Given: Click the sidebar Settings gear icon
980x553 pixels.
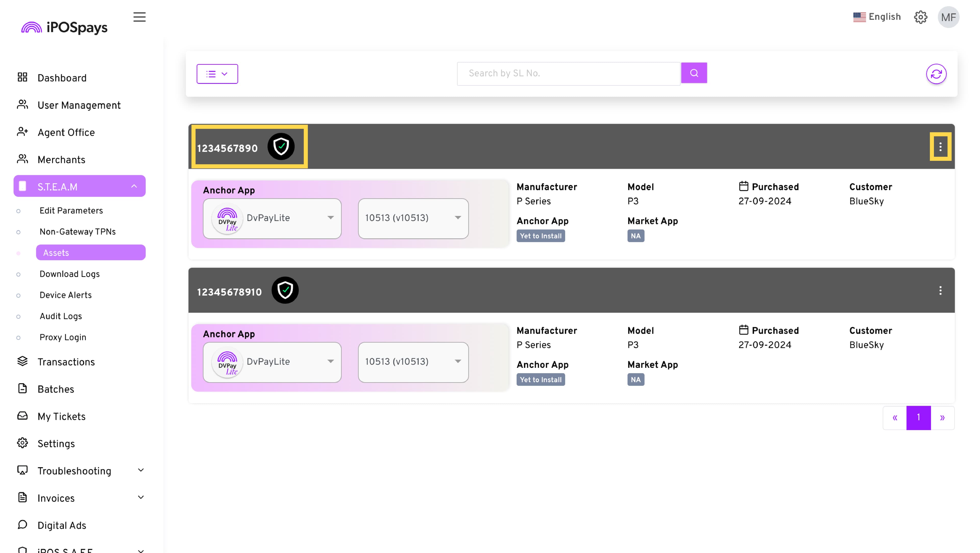Looking at the screenshot, I should [22, 443].
